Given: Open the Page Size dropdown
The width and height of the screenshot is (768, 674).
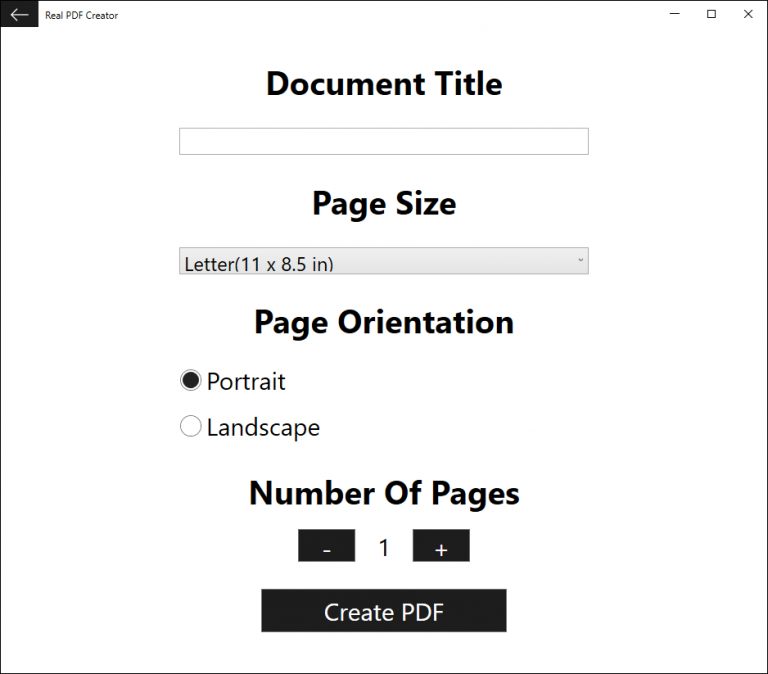Looking at the screenshot, I should [x=384, y=261].
